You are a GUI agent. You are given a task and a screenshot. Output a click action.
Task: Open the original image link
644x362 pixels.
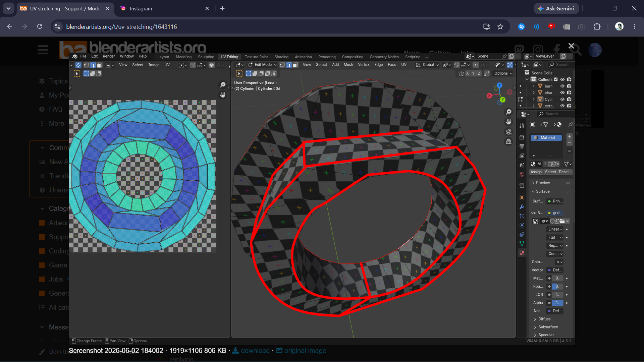coord(301,351)
